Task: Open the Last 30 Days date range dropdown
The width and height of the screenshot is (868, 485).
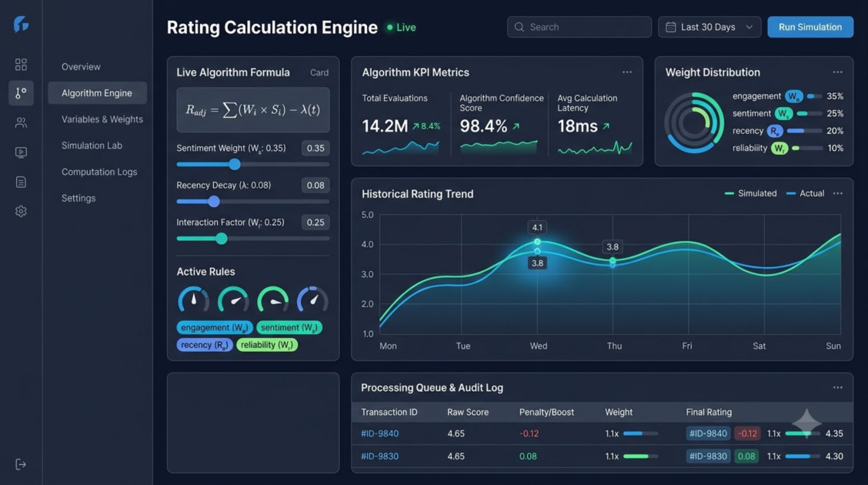Action: pos(709,27)
